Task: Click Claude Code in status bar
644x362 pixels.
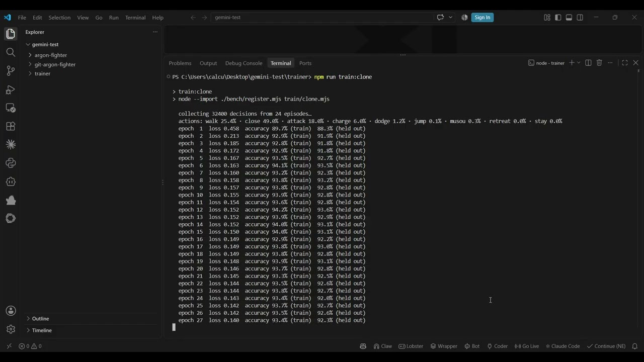Action: point(562,346)
